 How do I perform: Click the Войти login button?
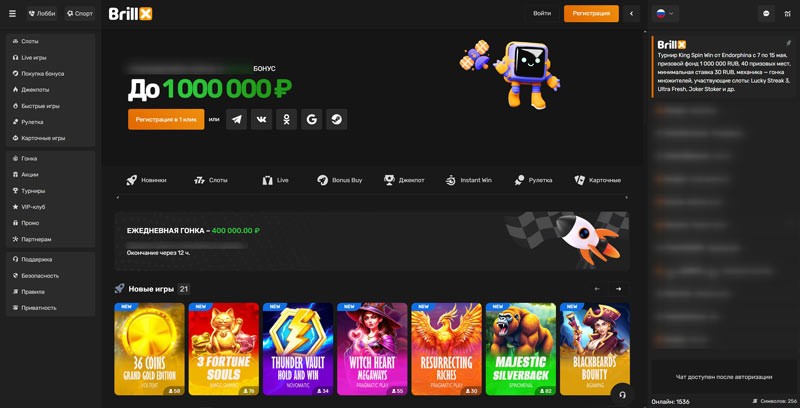coord(542,14)
